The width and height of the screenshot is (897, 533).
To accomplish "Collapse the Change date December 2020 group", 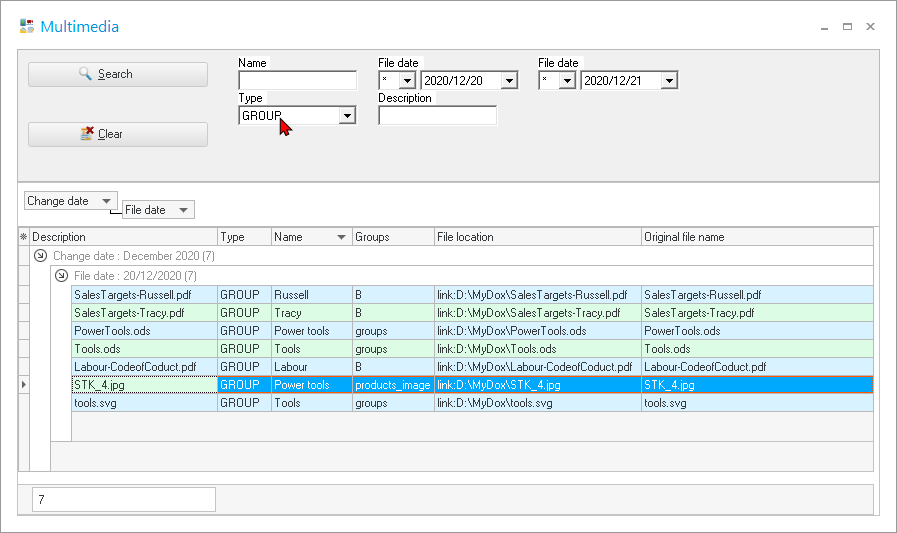I will [x=40, y=256].
